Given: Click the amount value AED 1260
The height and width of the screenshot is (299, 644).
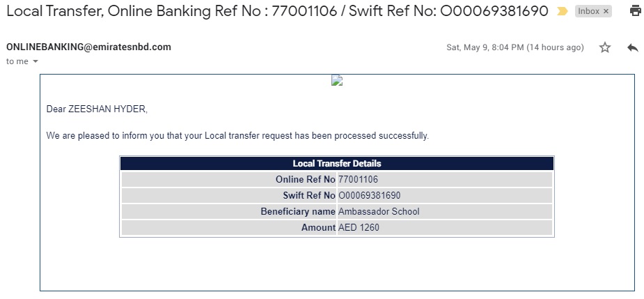Looking at the screenshot, I should [359, 228].
